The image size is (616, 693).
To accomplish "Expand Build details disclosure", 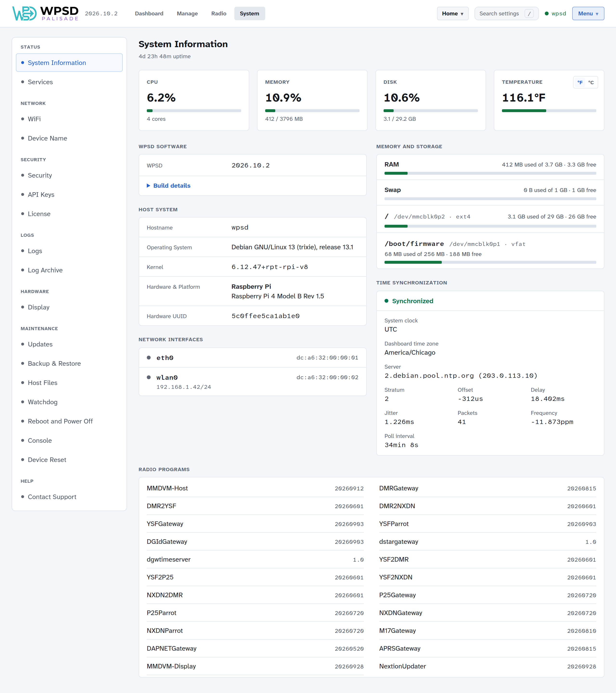I will click(168, 186).
